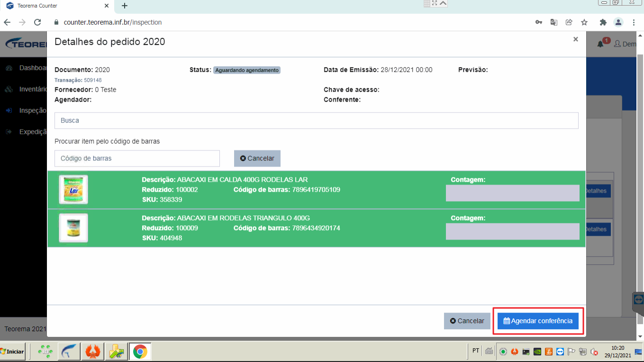Screen dimensions: 644x362
Task: Click the Java tray icon
Action: tap(549, 352)
